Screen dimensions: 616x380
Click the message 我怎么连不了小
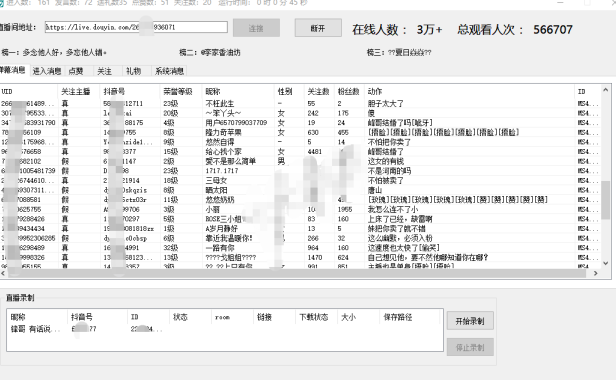click(x=392, y=209)
